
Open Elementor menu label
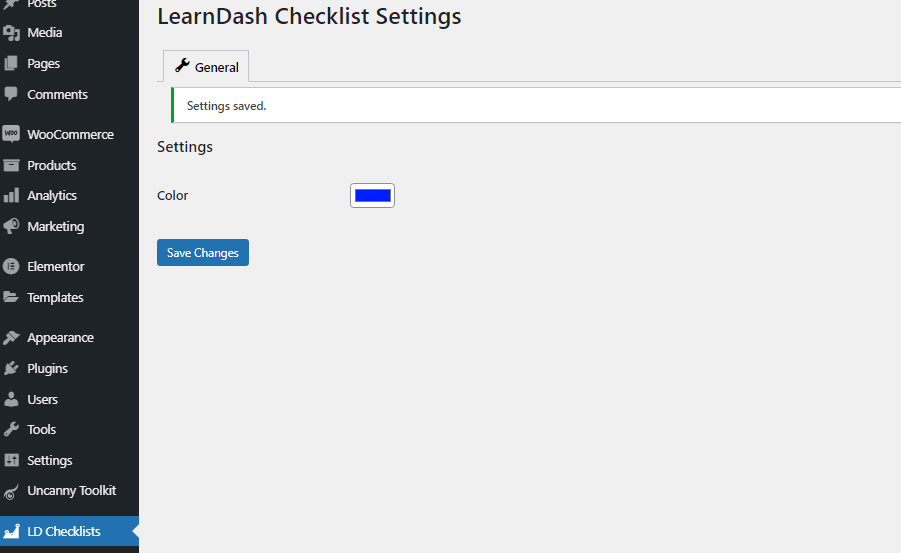(56, 267)
